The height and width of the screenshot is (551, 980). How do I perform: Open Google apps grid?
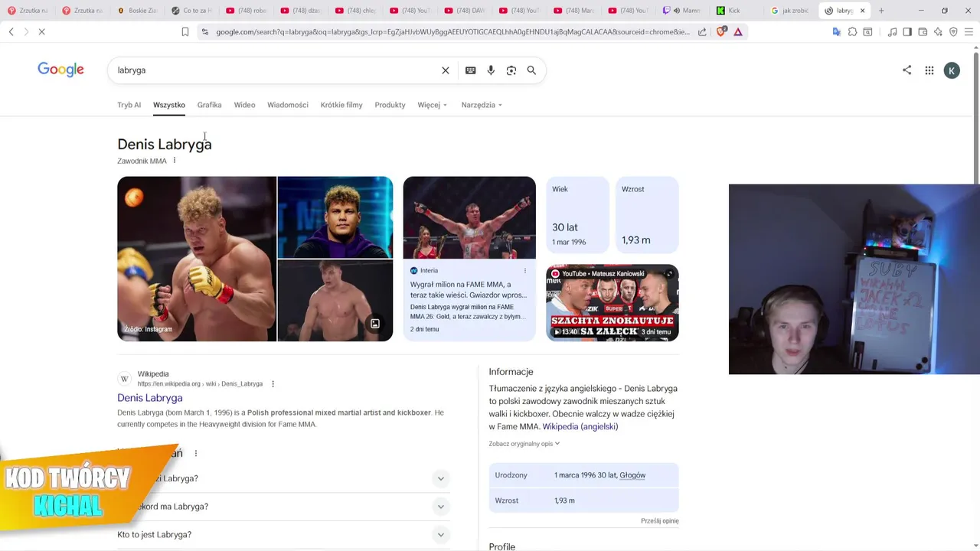click(929, 70)
